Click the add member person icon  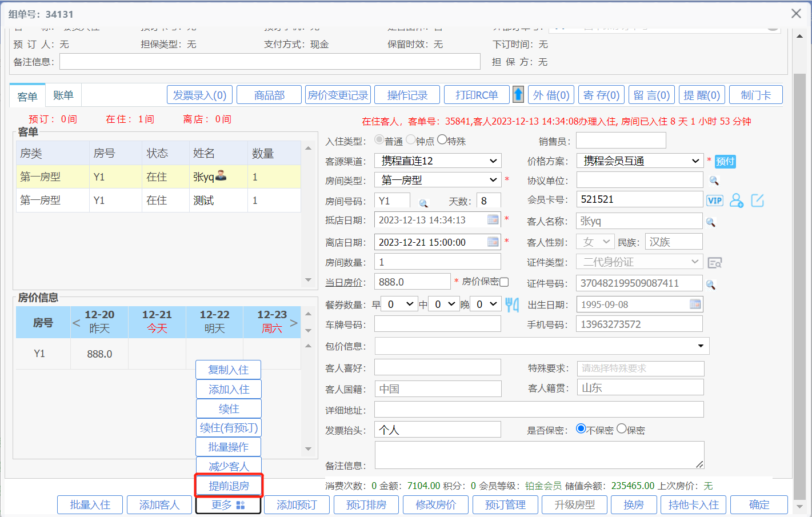pyautogui.click(x=737, y=200)
